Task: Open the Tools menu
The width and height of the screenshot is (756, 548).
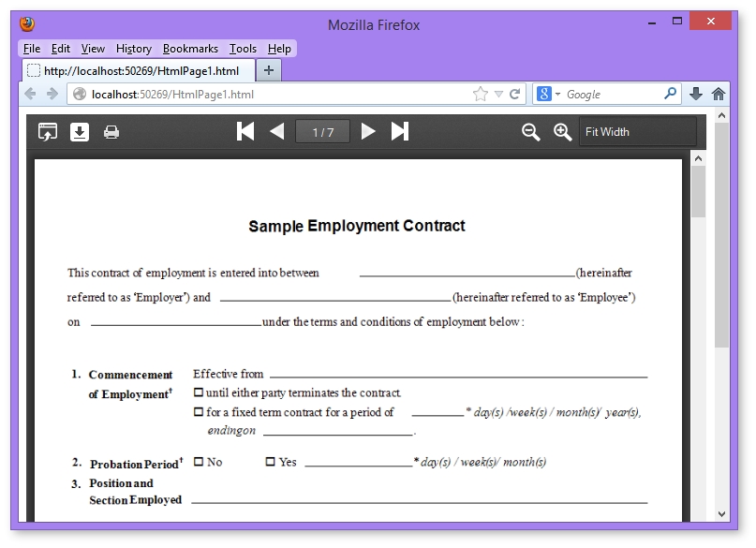Action: click(243, 49)
